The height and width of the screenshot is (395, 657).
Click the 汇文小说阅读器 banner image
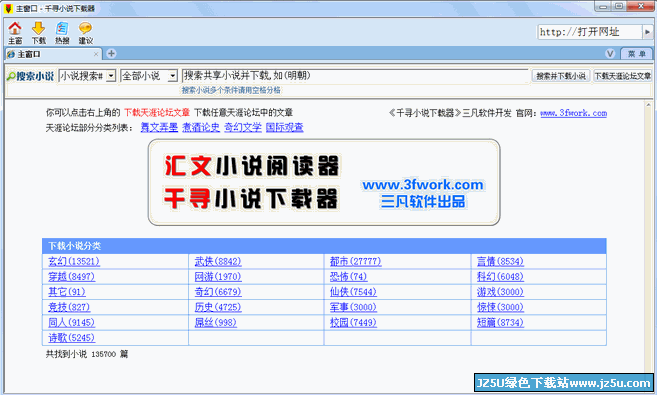[x=324, y=182]
